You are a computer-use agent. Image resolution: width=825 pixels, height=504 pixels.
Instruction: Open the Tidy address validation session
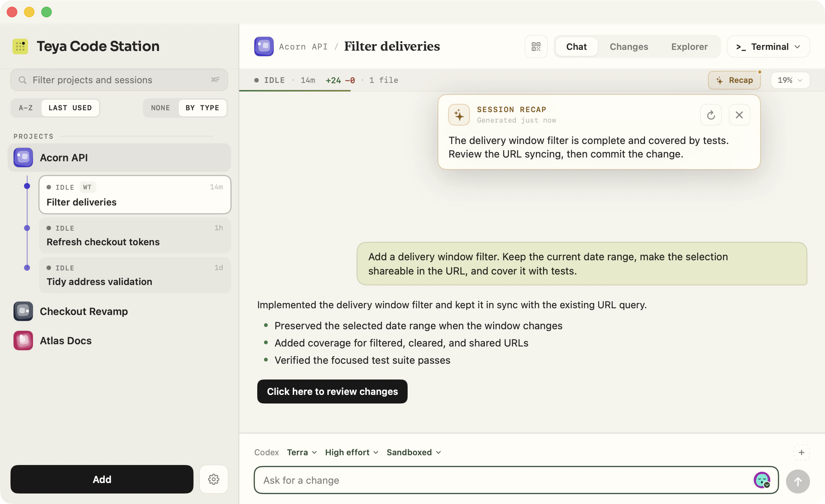click(x=135, y=275)
